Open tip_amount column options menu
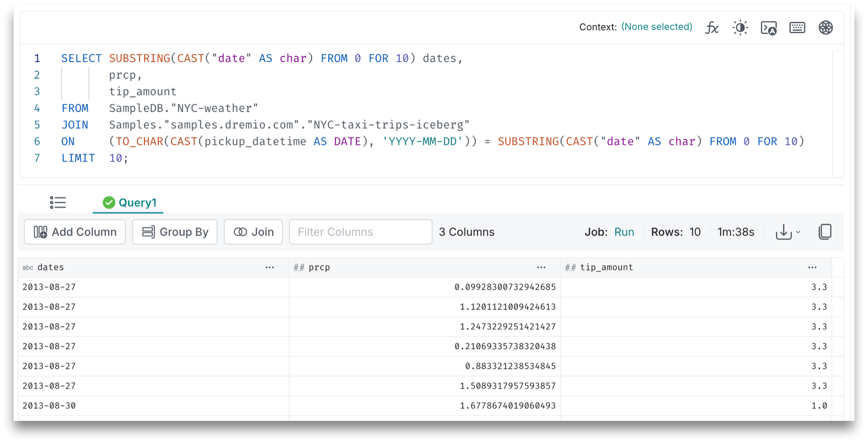 (x=812, y=267)
